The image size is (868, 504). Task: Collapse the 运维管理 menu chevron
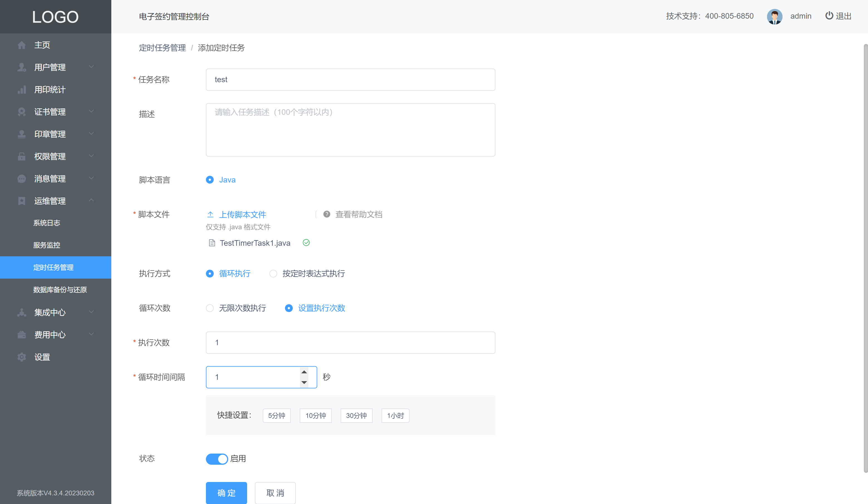point(91,201)
